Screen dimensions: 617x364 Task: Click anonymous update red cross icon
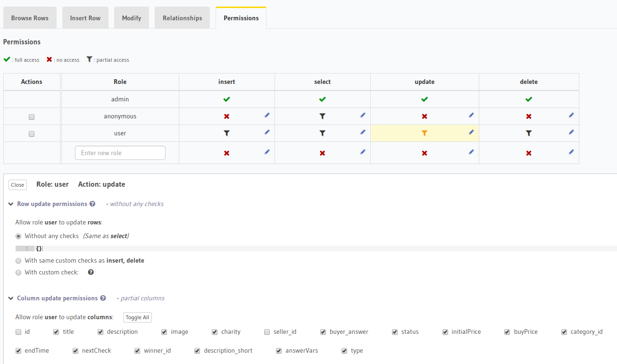[425, 116]
